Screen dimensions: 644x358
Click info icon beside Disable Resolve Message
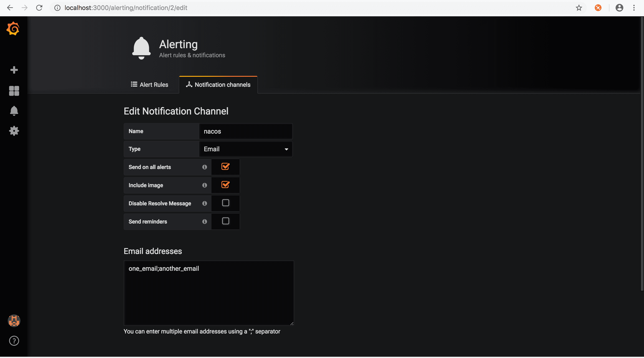tap(204, 204)
